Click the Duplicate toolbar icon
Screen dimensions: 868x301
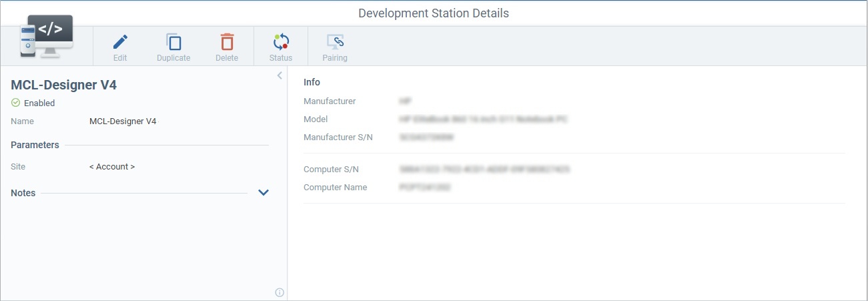click(173, 43)
